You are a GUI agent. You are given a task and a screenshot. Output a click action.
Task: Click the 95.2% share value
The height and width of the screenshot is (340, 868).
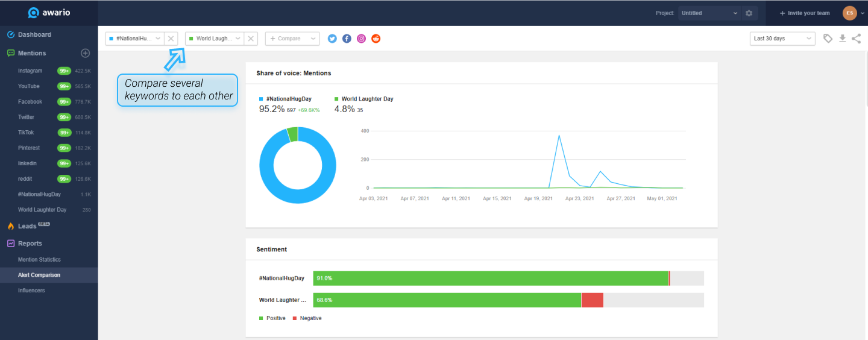[272, 109]
